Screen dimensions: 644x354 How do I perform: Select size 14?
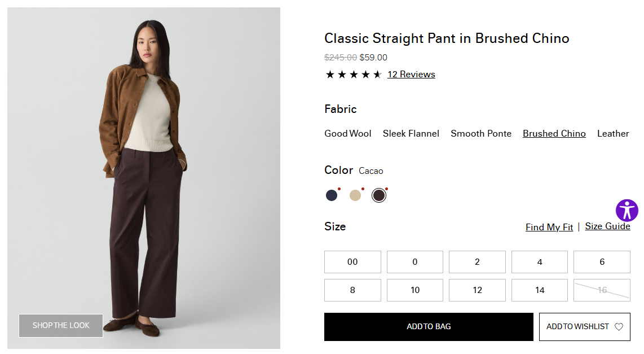pyautogui.click(x=540, y=290)
